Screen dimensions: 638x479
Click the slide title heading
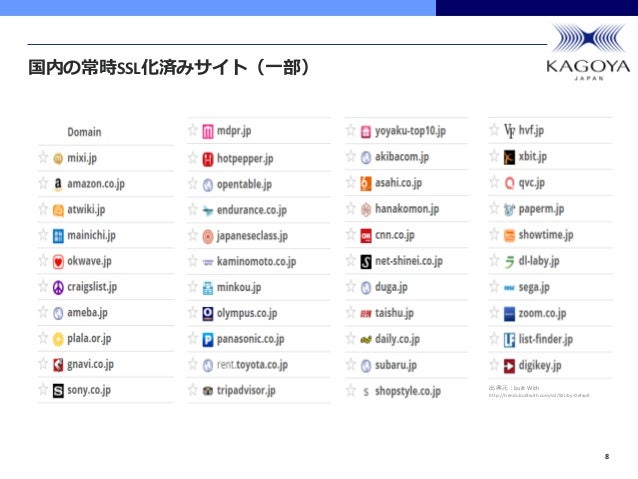click(x=169, y=68)
